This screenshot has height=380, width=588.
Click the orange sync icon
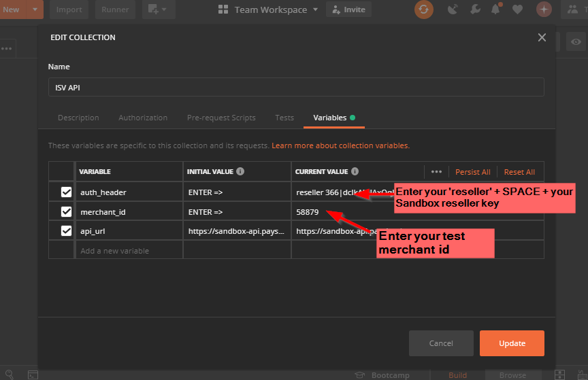point(424,10)
